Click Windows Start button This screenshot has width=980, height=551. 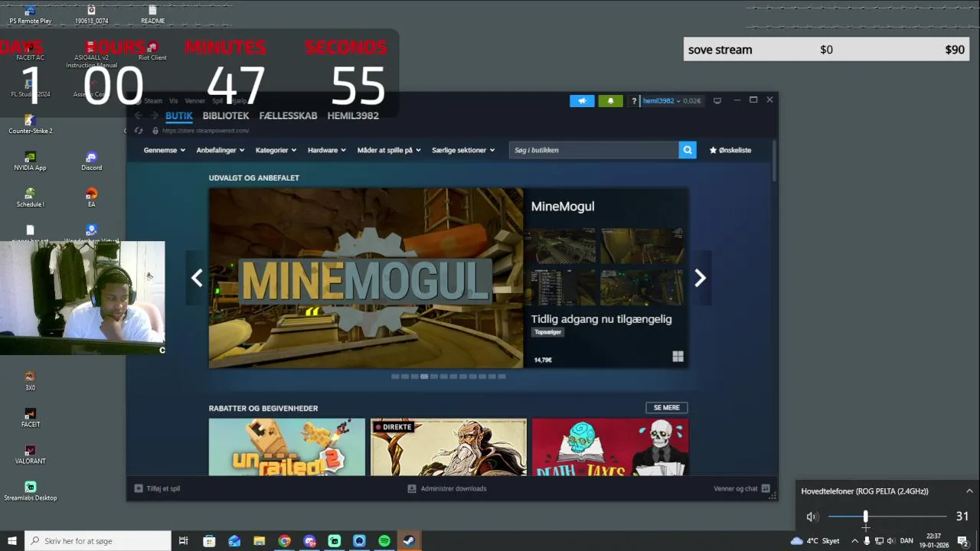tap(11, 541)
